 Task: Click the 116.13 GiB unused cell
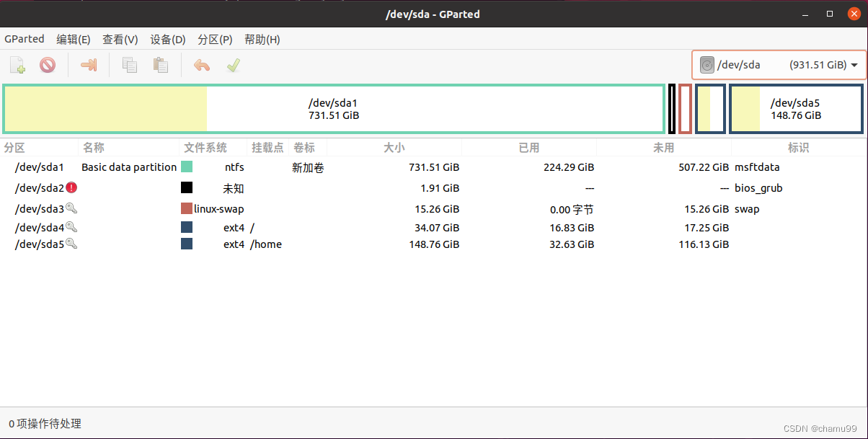pos(704,244)
